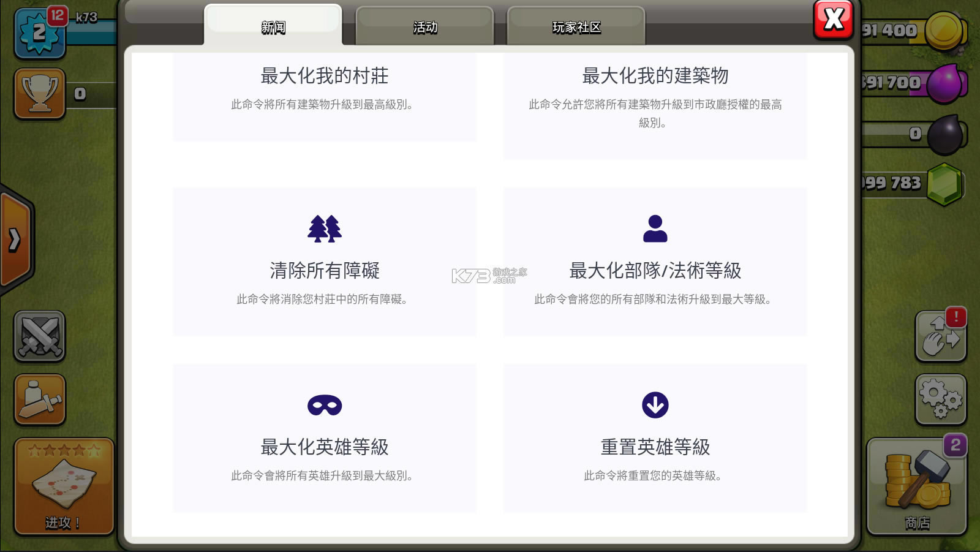Tap the crossed swords battle log icon
The image size is (980, 552).
[x=40, y=336]
